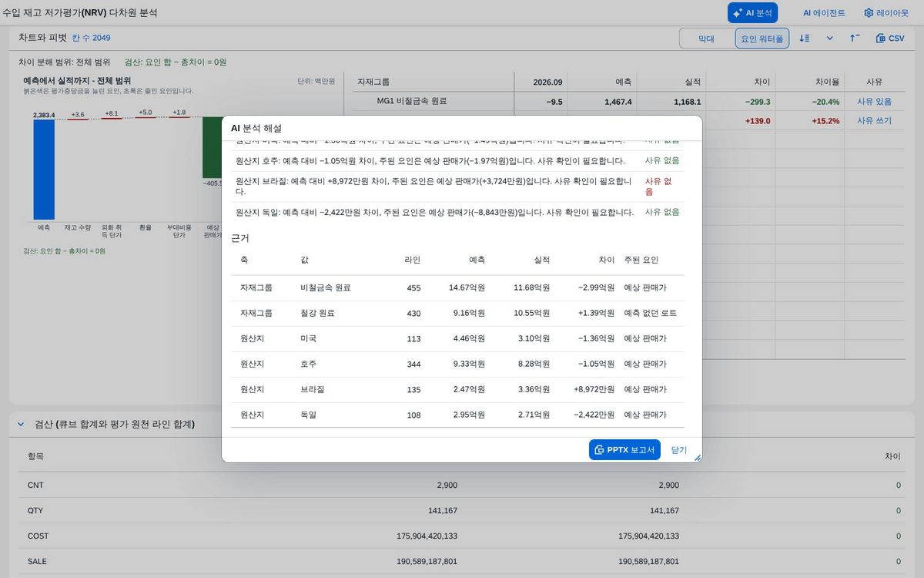Click the 근거 section heading

point(240,238)
